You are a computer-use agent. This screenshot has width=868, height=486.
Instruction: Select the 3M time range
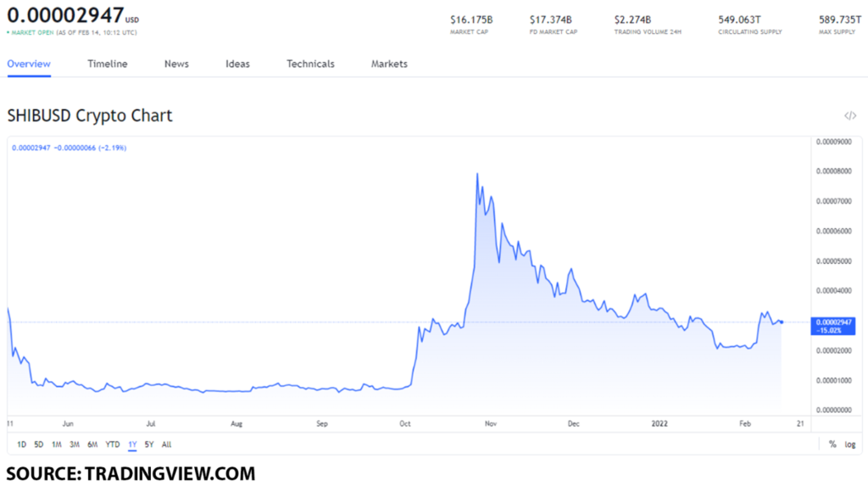point(75,444)
